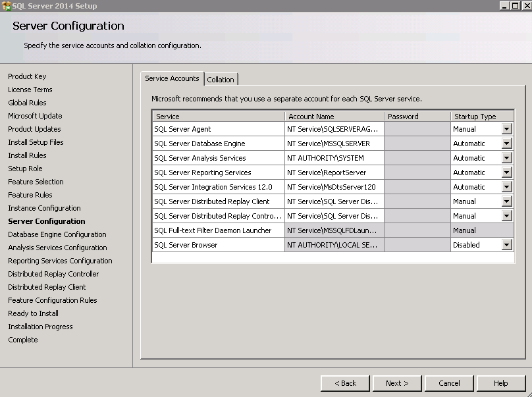Select the SQL Server Agent service row
Image resolution: width=532 pixels, height=397 pixels.
pyautogui.click(x=219, y=129)
